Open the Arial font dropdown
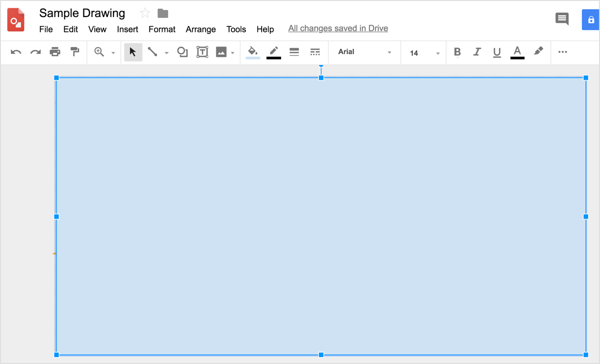This screenshot has width=600, height=364. (x=364, y=52)
